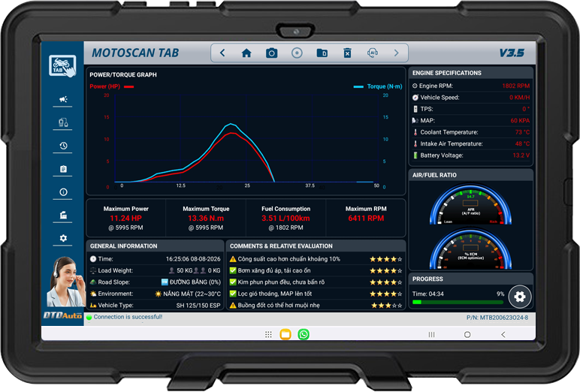This screenshot has height=392, width=580.
Task: Tap the star rating for Bơm xăng row
Action: pyautogui.click(x=386, y=270)
